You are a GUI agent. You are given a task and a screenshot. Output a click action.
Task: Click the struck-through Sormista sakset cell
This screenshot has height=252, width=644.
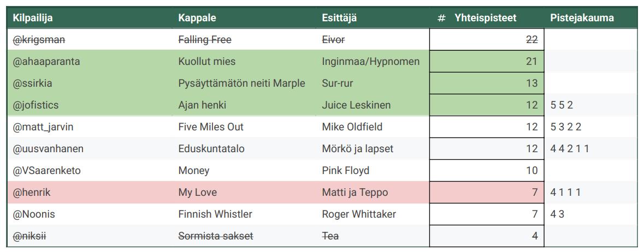point(216,236)
